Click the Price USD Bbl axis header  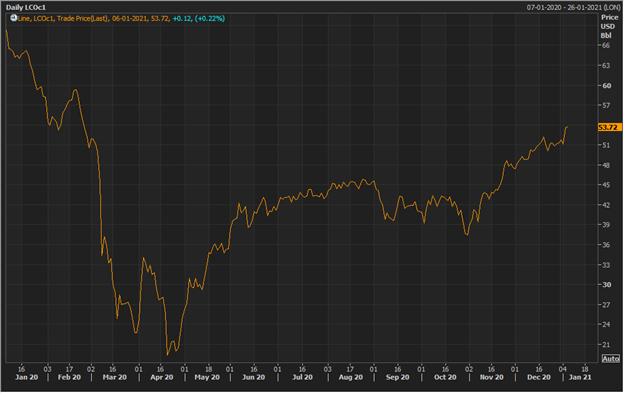coord(609,26)
